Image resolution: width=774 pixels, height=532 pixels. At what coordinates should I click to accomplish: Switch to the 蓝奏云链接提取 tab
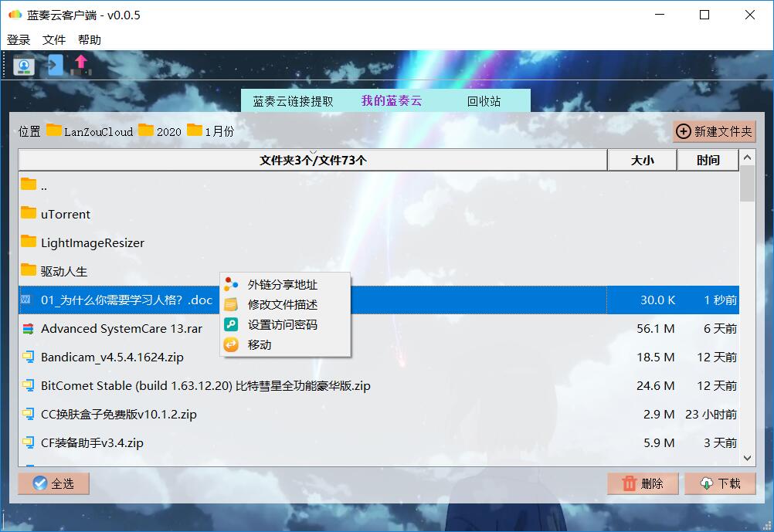click(293, 101)
